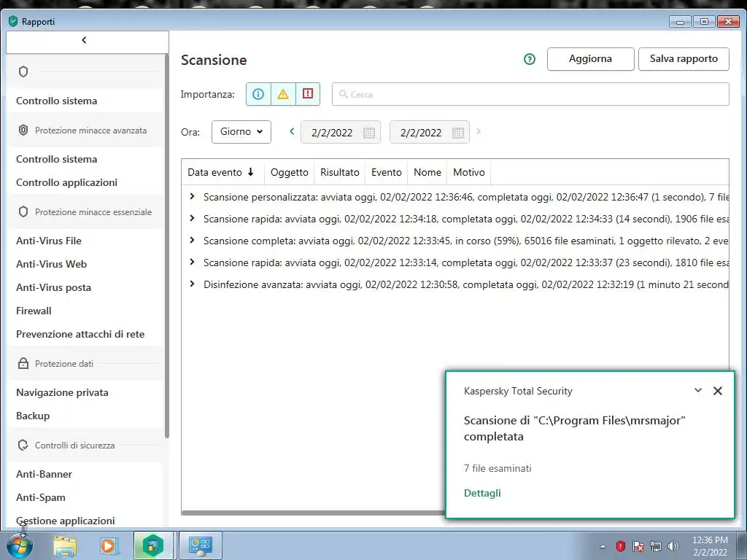Click the Aggiorna button

click(590, 59)
